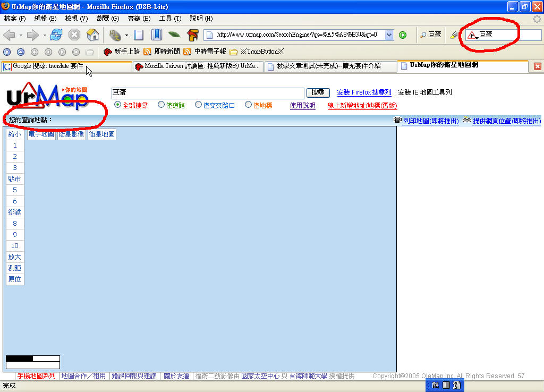This screenshot has width=544, height=392.
Task: Click the blue triangle up navigation icon
Action: pyautogui.click(x=21, y=52)
